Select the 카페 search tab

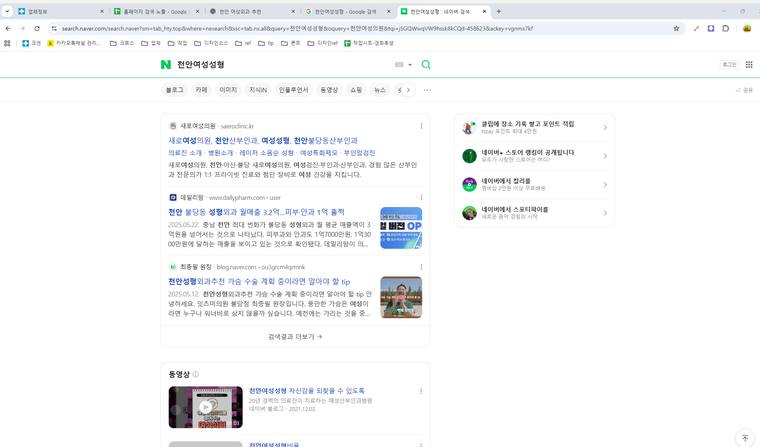201,90
